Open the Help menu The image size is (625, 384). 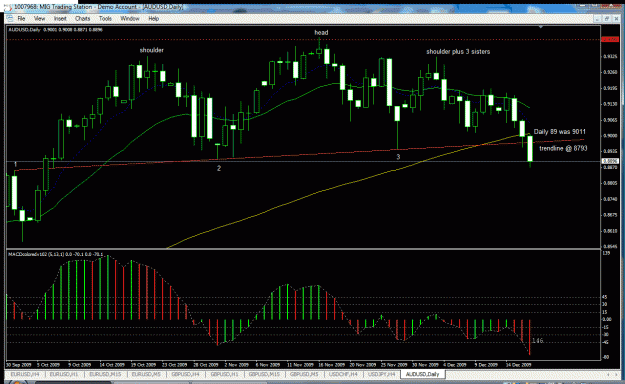(x=153, y=19)
